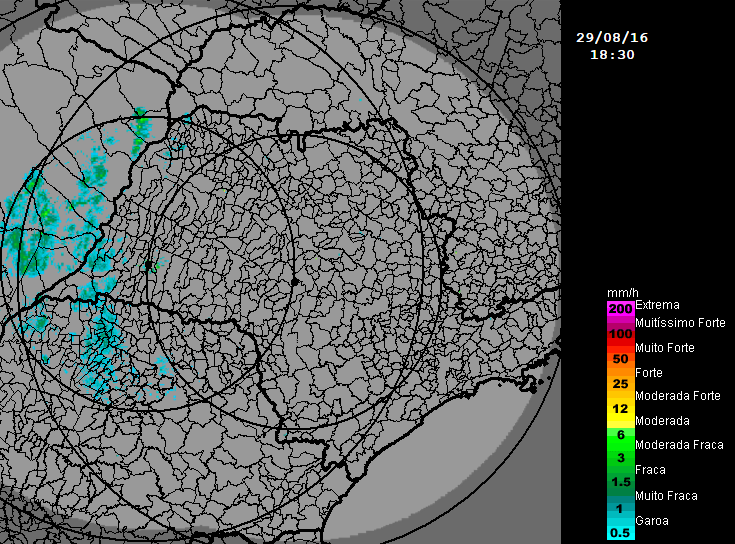Screen dimensions: 735x544
Task: Select the cyan 0.5 mm/h legend swatch
Action: tap(620, 532)
